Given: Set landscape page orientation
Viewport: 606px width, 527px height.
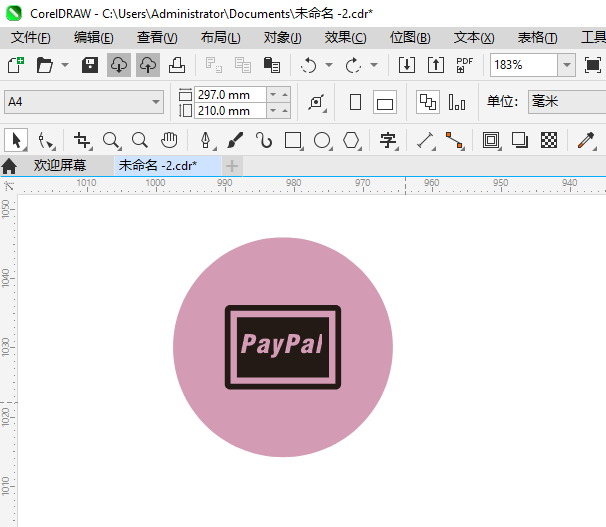Looking at the screenshot, I should 385,102.
